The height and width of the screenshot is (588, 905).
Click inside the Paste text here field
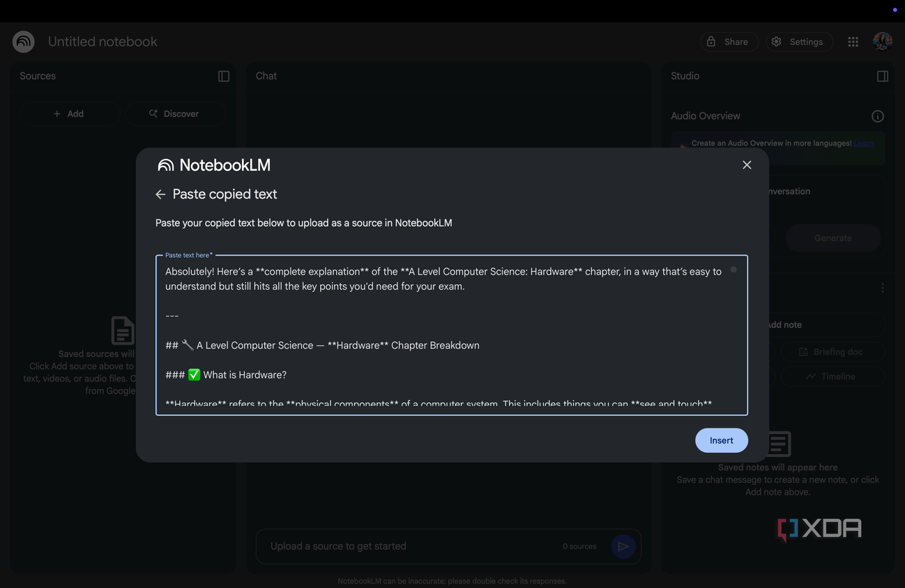pos(452,335)
